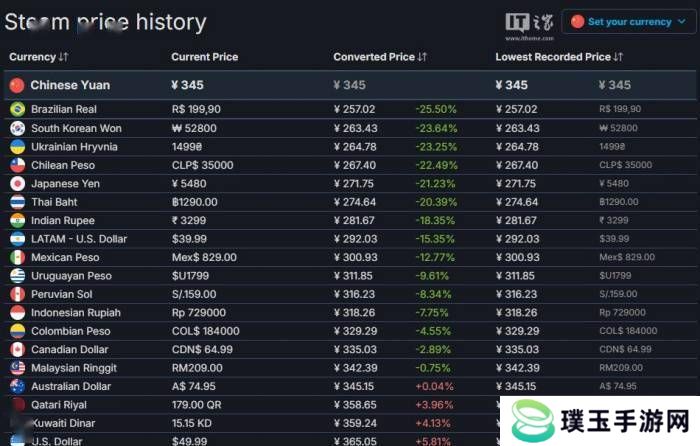Click the 179.00 QR current price

click(196, 405)
